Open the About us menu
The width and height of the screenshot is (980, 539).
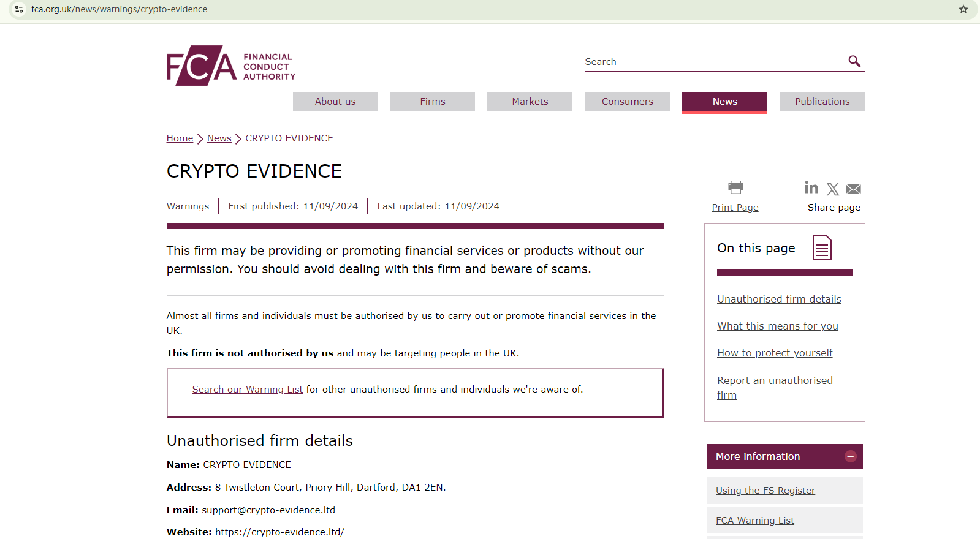tap(335, 102)
